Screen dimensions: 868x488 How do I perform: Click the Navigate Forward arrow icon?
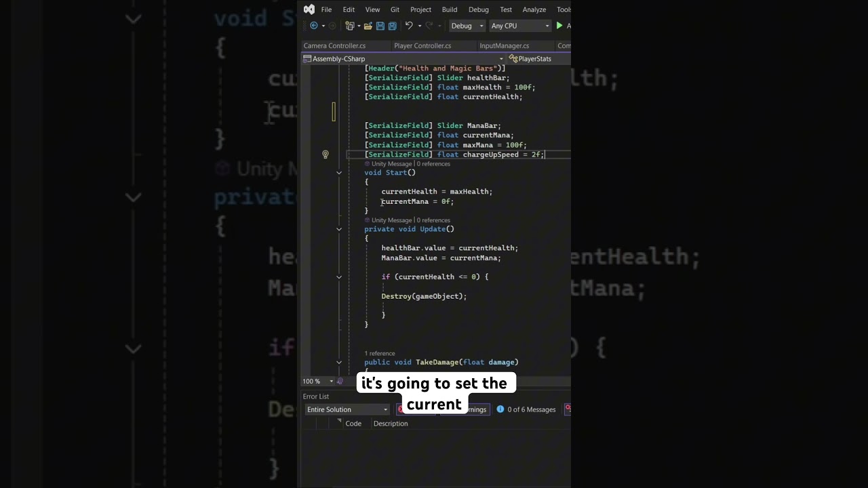tap(332, 26)
